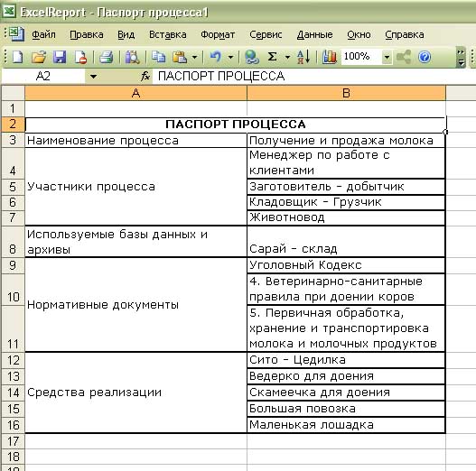Open the AutoSum functions dropdown arrow
The height and width of the screenshot is (471, 476).
point(287,57)
